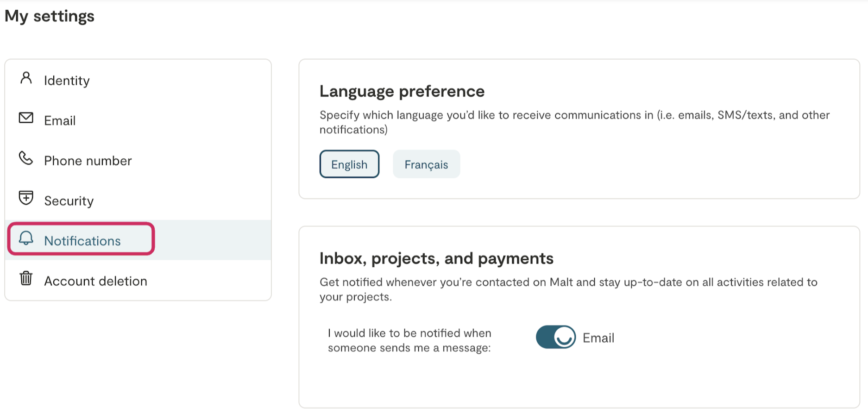Screen dimensions: 868x413
Task: Click the Notifications bell icon
Action: click(x=26, y=238)
